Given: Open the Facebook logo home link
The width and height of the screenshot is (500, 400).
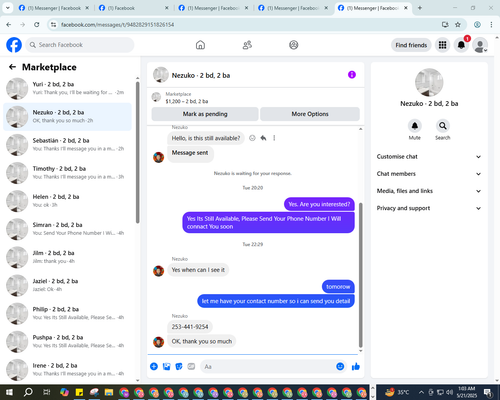Looking at the screenshot, I should click(x=14, y=45).
